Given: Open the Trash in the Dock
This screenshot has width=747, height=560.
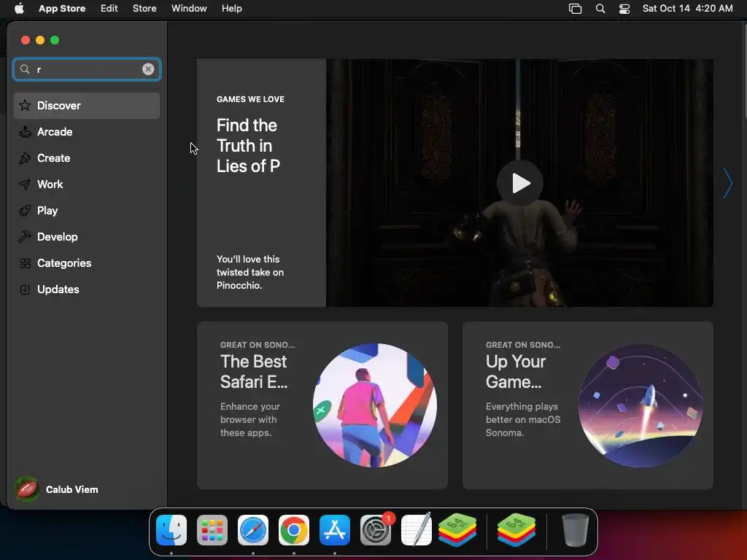Looking at the screenshot, I should (x=576, y=530).
